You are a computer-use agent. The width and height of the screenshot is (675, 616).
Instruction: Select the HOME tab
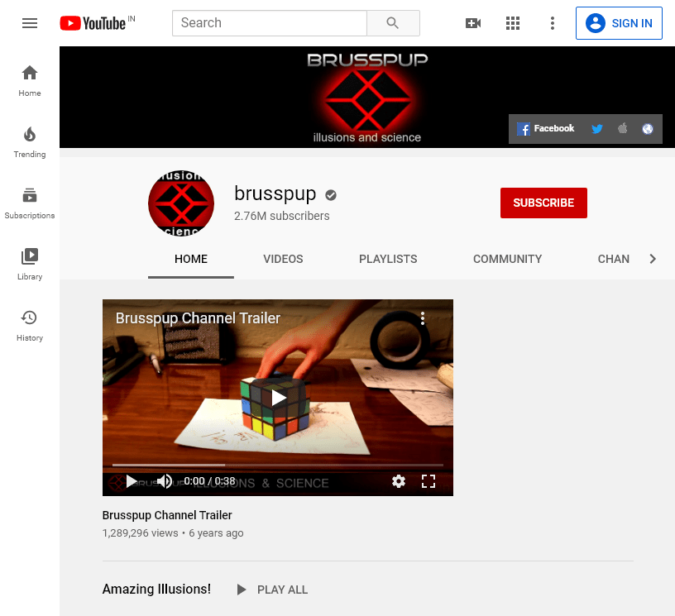191,259
